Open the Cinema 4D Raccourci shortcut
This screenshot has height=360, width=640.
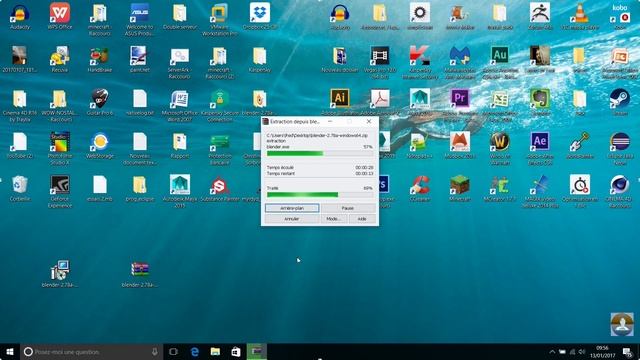pyautogui.click(x=620, y=191)
